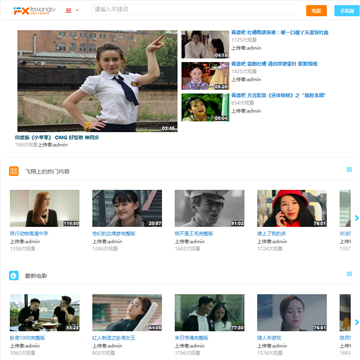Open the movie thumbnail lasting 77:30

coord(209,313)
